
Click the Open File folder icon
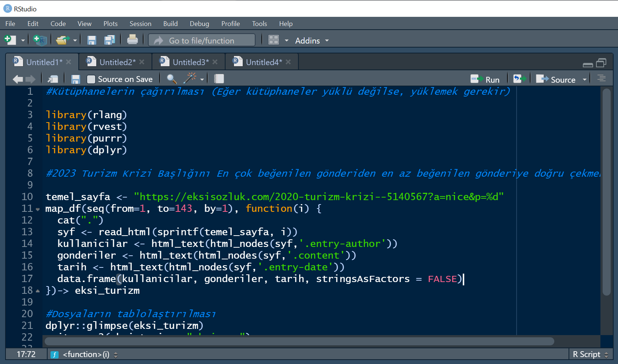point(62,40)
